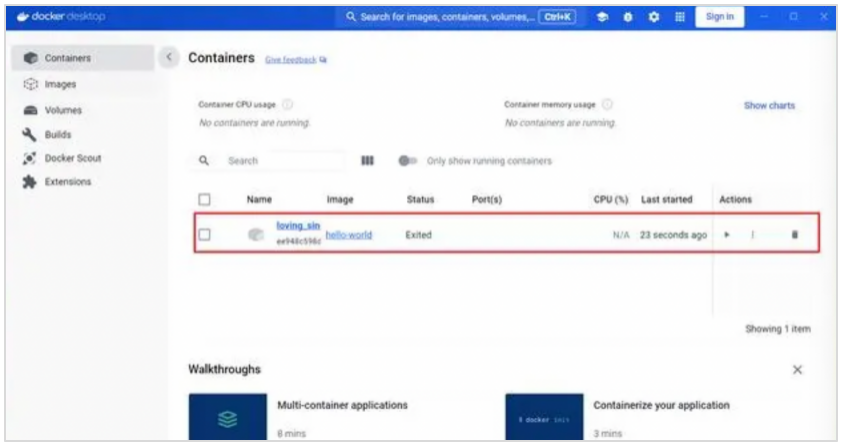
Task: Click the Container memory usage info icon
Action: pos(607,104)
